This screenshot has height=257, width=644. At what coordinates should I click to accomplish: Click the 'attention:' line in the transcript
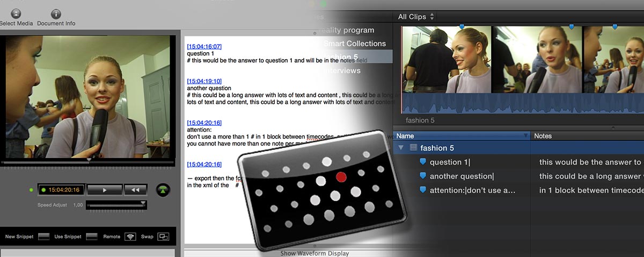199,130
